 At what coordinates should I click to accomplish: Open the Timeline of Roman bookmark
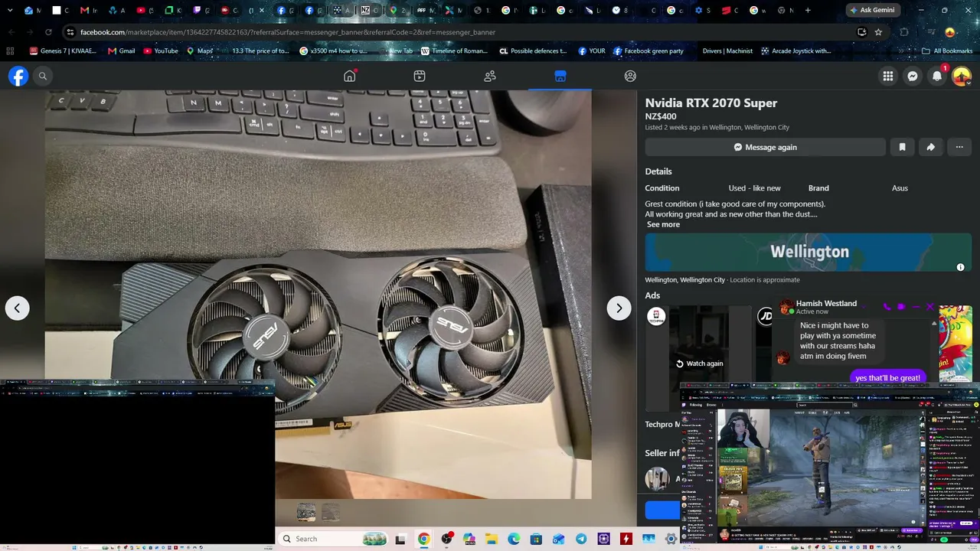[x=454, y=51]
